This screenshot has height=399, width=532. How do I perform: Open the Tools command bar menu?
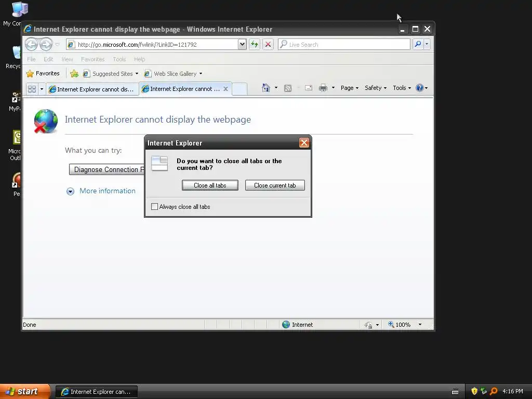click(402, 88)
